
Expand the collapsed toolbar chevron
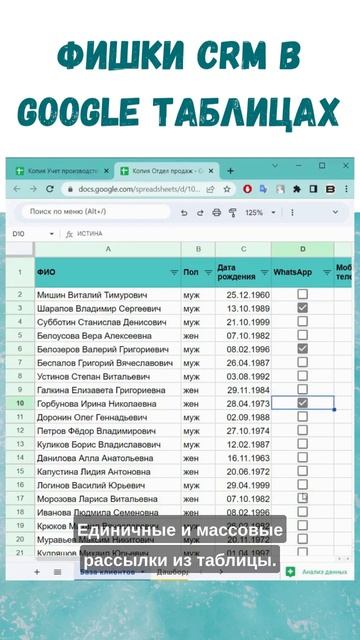click(x=336, y=212)
